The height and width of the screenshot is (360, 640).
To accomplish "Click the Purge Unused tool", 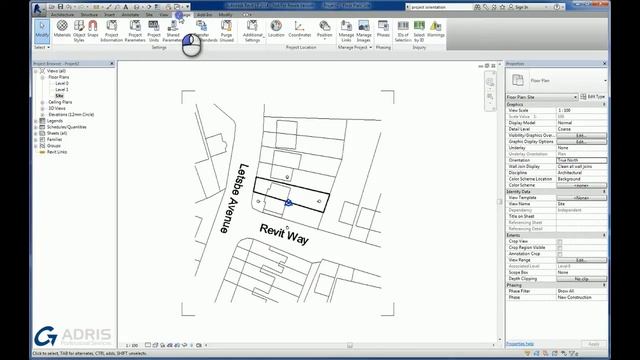I will (227, 31).
